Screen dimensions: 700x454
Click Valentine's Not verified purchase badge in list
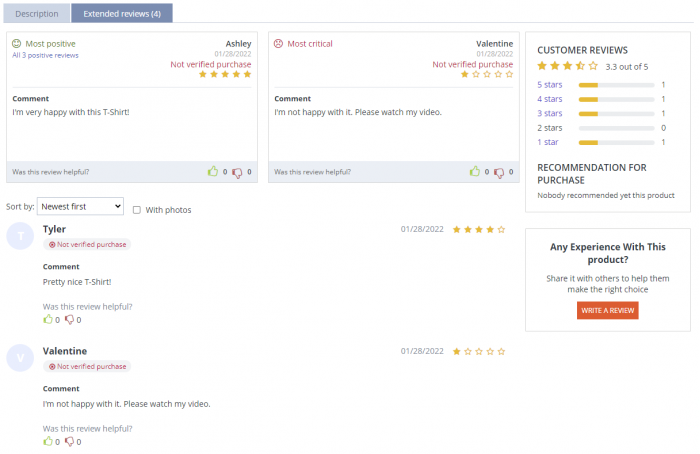(87, 366)
